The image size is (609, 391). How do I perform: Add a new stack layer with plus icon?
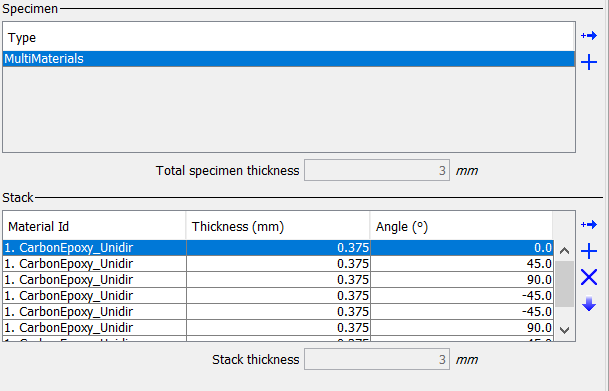[589, 251]
